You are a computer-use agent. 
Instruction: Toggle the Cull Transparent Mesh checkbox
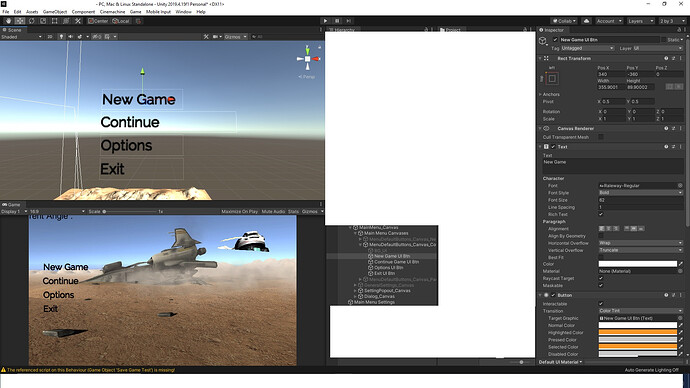(601, 137)
